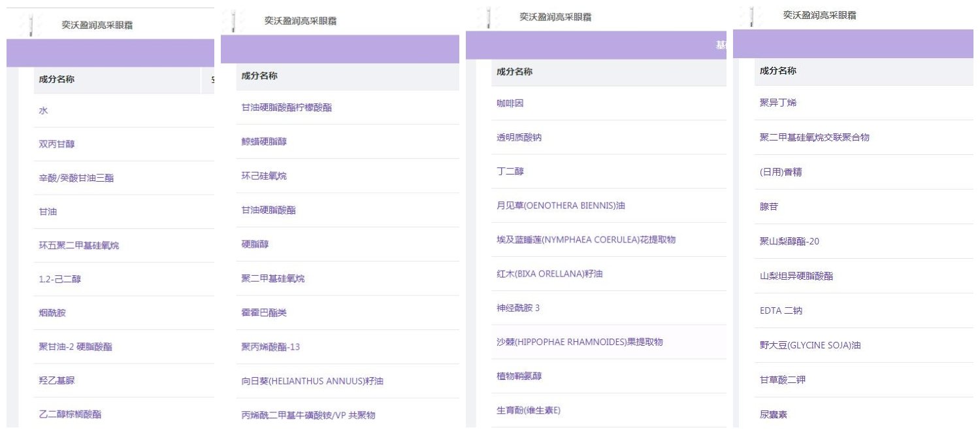Select the 霍霍巴酯类 ingredient row

[x=264, y=312]
